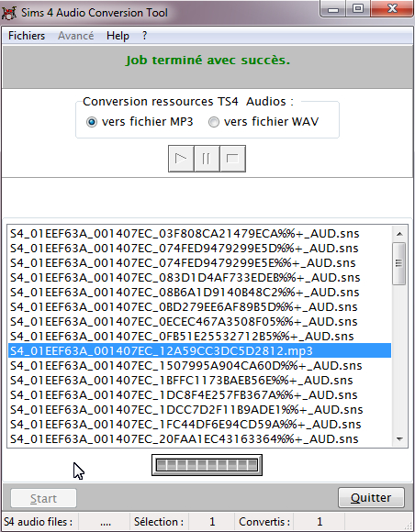This screenshot has height=532, width=415.
Task: Open the Fichiers menu
Action: pyautogui.click(x=27, y=36)
